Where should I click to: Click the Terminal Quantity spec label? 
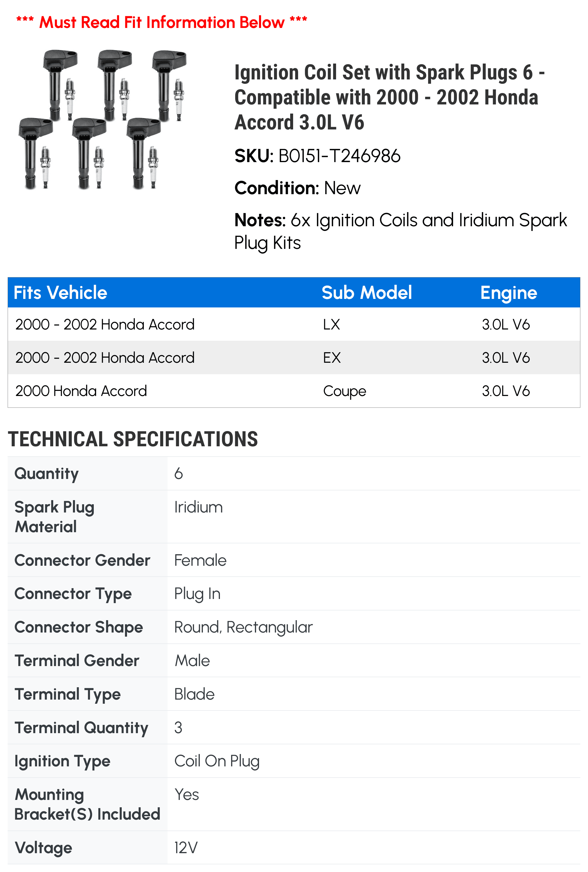click(81, 728)
